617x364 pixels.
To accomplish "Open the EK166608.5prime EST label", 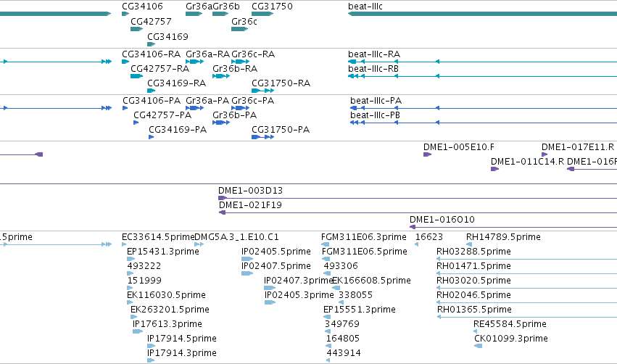I will click(371, 281).
